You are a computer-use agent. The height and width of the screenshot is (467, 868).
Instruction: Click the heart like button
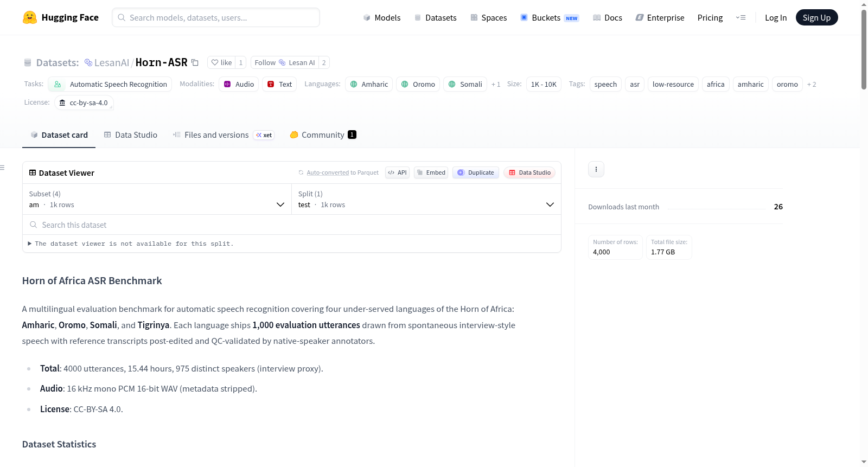(x=221, y=62)
